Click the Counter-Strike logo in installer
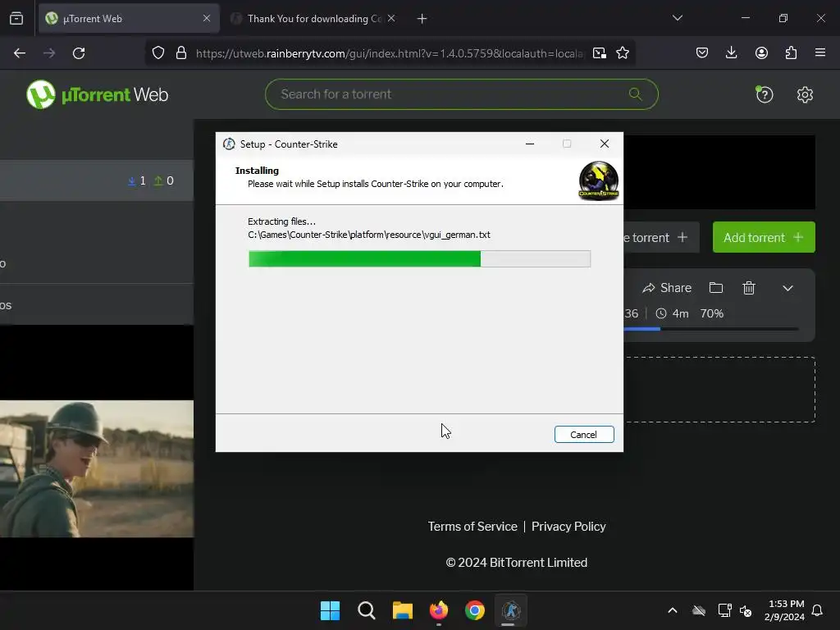This screenshot has width=840, height=630. 598,181
